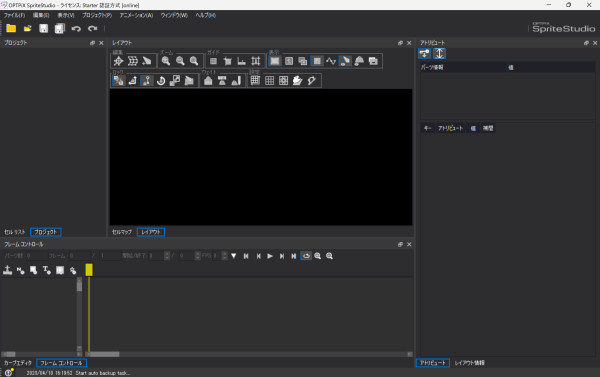The height and width of the screenshot is (377, 600).
Task: Switch to the カーブエディタ tab
Action: tap(18, 363)
